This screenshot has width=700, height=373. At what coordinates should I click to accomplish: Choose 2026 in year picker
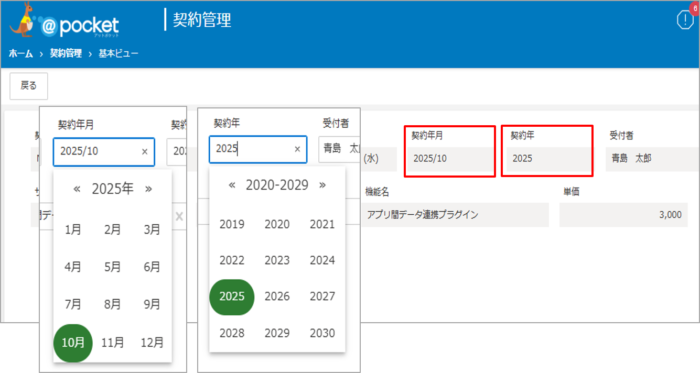pos(277,296)
